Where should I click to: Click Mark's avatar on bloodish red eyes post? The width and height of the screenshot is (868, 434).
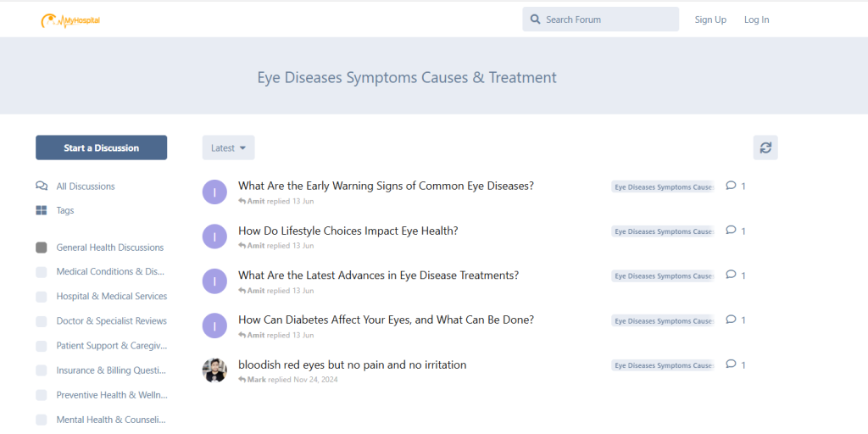(x=214, y=370)
